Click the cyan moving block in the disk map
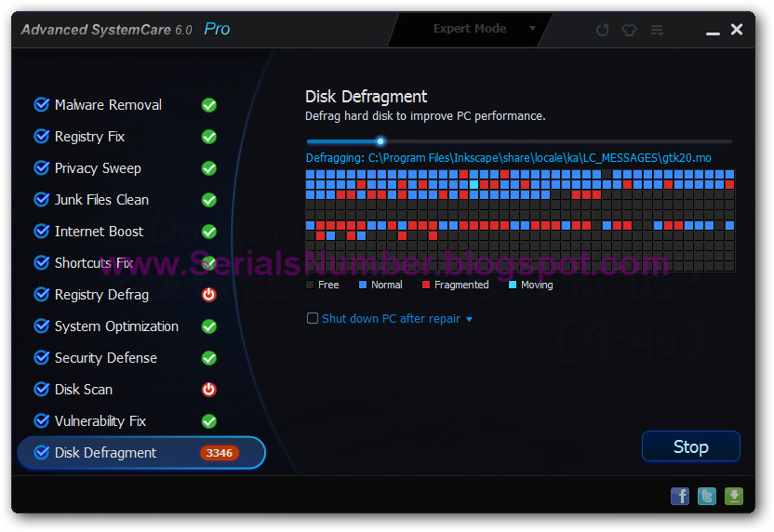This screenshot has height=532, width=774. click(x=474, y=184)
